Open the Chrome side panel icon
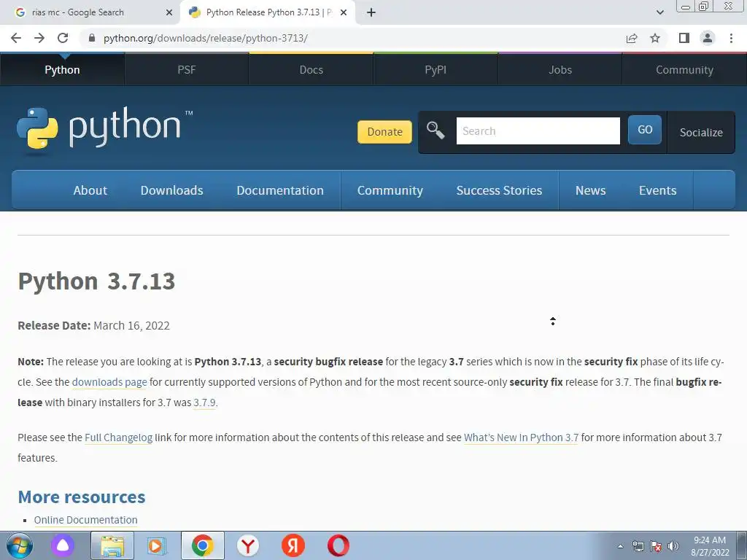This screenshot has width=747, height=560. pyautogui.click(x=684, y=38)
